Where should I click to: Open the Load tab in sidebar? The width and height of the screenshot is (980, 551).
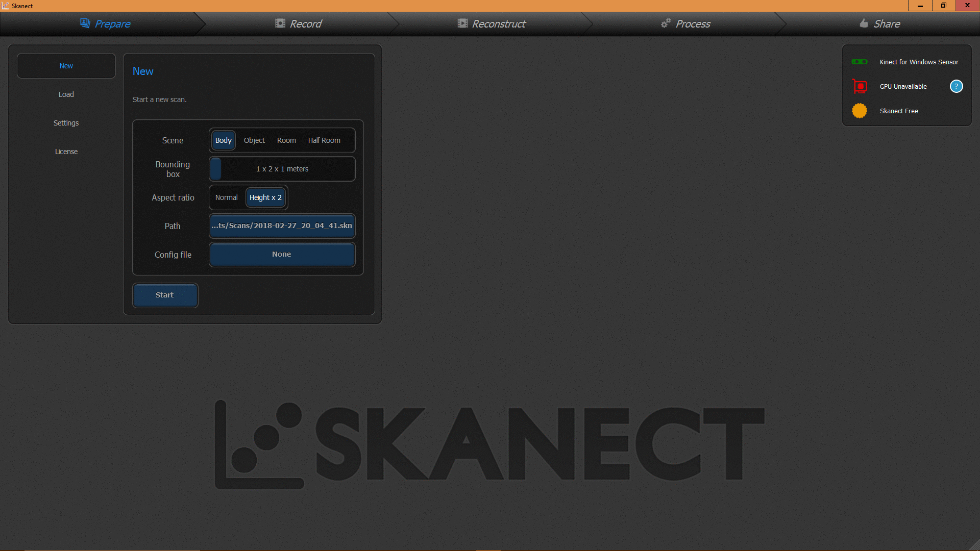[66, 94]
